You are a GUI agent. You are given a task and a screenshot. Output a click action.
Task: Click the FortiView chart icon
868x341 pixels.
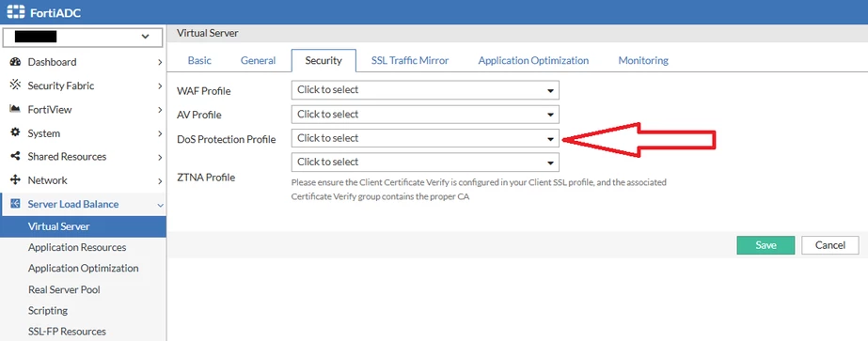click(x=15, y=109)
